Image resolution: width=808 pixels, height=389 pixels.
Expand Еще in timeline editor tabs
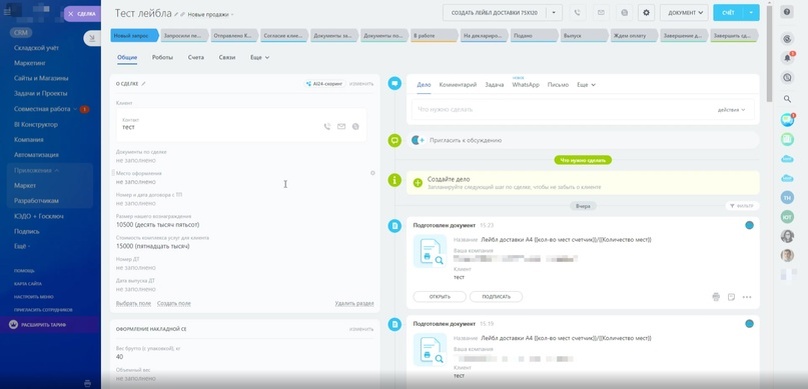[x=586, y=84]
